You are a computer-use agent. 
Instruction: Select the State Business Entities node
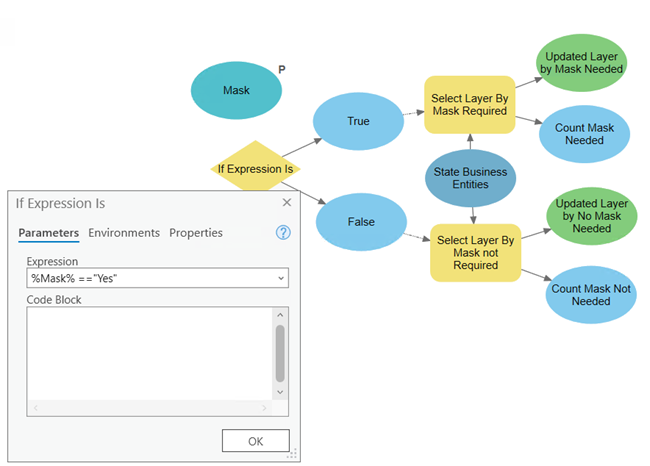point(471,178)
